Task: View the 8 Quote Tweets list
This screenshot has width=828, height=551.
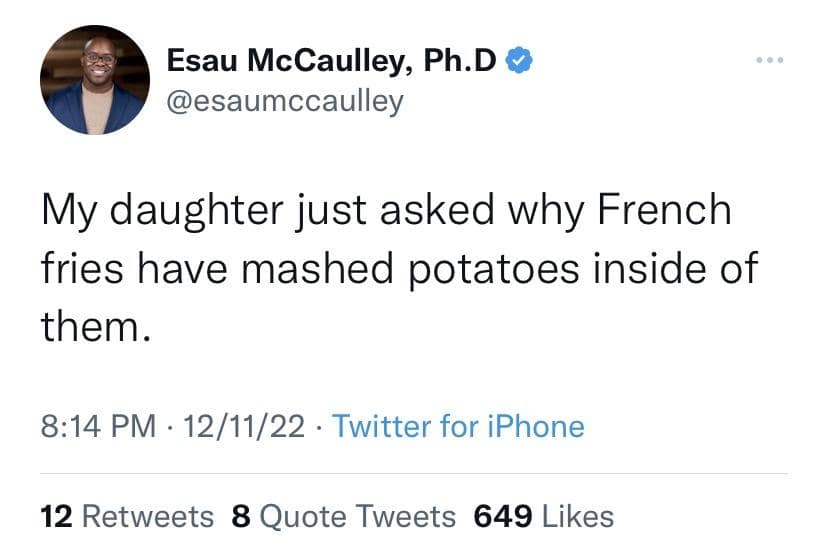Action: pyautogui.click(x=343, y=516)
